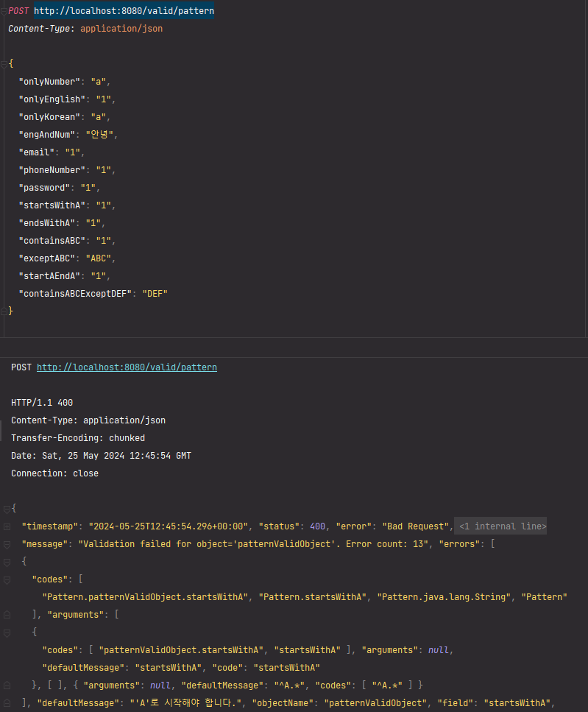This screenshot has width=588, height=712.
Task: Collapse the first error object brace fold
Action: tap(7, 562)
